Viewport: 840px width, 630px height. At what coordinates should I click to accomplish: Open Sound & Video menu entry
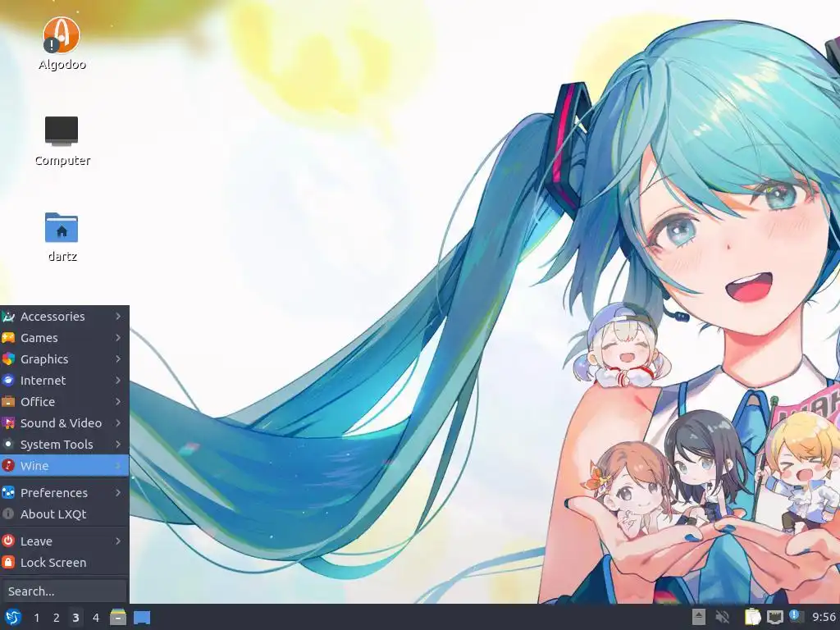64,423
